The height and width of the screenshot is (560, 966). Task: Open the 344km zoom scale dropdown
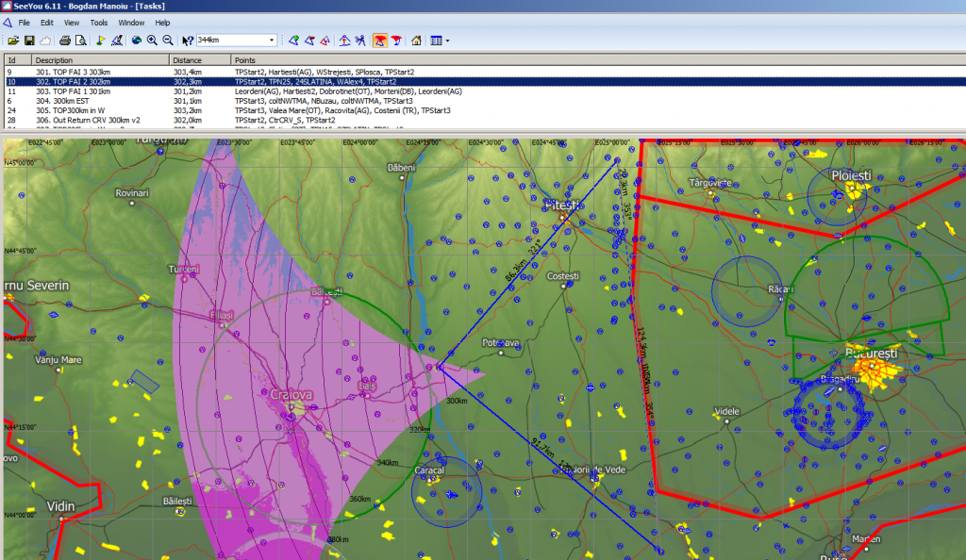coord(272,41)
